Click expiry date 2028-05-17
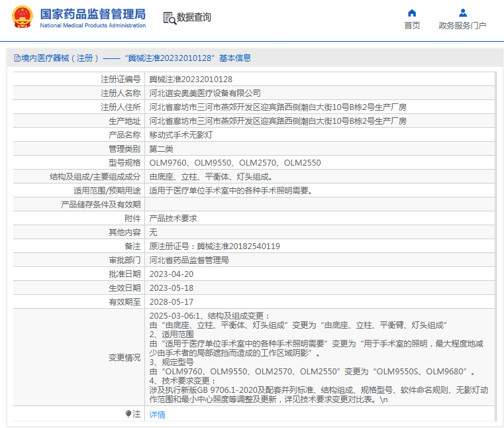The image size is (504, 428). pos(172,302)
